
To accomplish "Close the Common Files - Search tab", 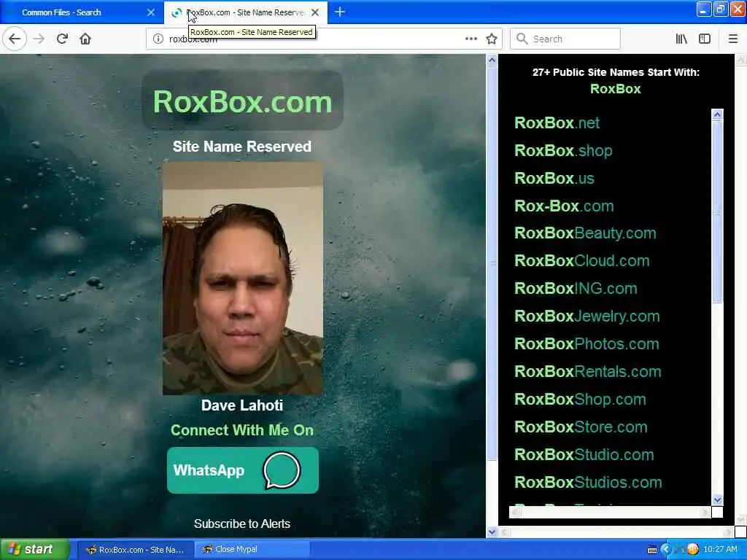I will click(151, 12).
